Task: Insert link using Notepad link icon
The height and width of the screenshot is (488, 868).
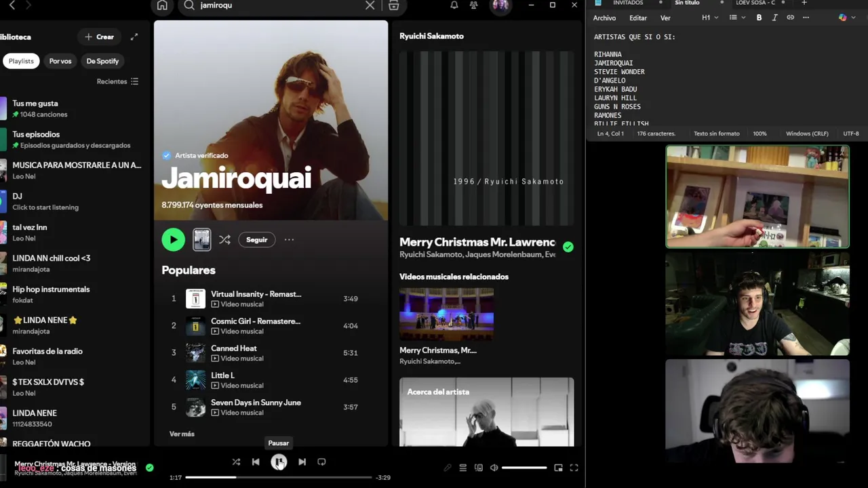Action: coord(790,18)
